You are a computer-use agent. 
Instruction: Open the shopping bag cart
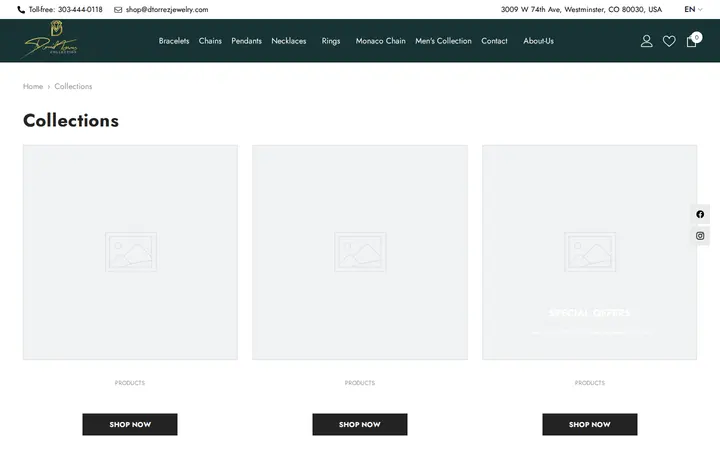point(692,40)
